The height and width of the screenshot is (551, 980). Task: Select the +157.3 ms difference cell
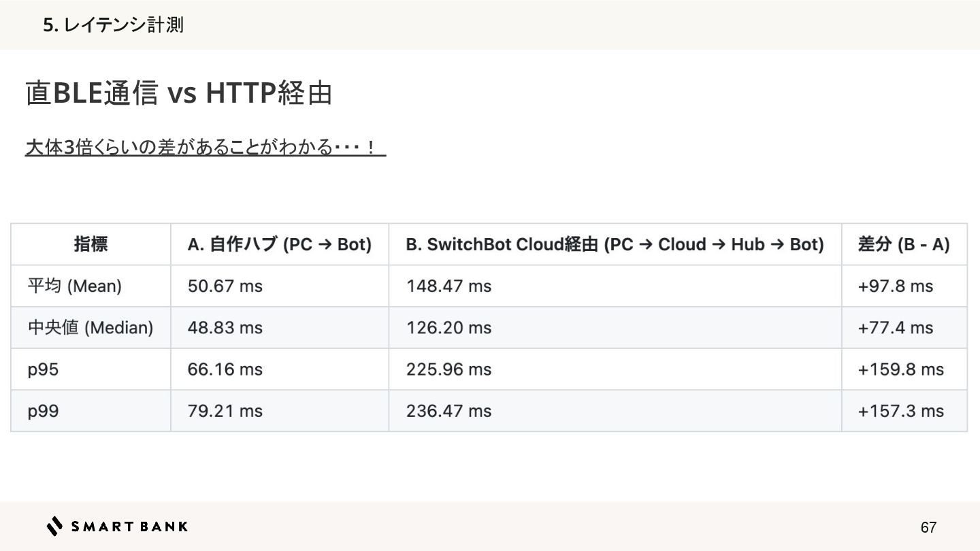point(901,411)
